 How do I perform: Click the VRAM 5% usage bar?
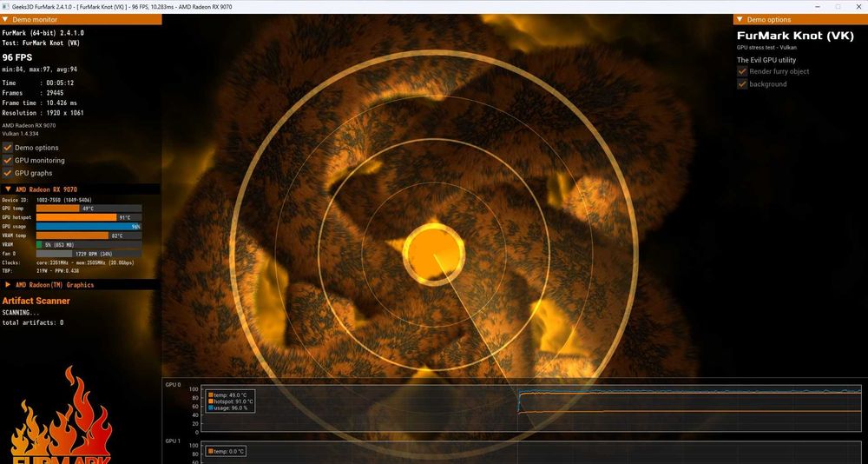89,244
